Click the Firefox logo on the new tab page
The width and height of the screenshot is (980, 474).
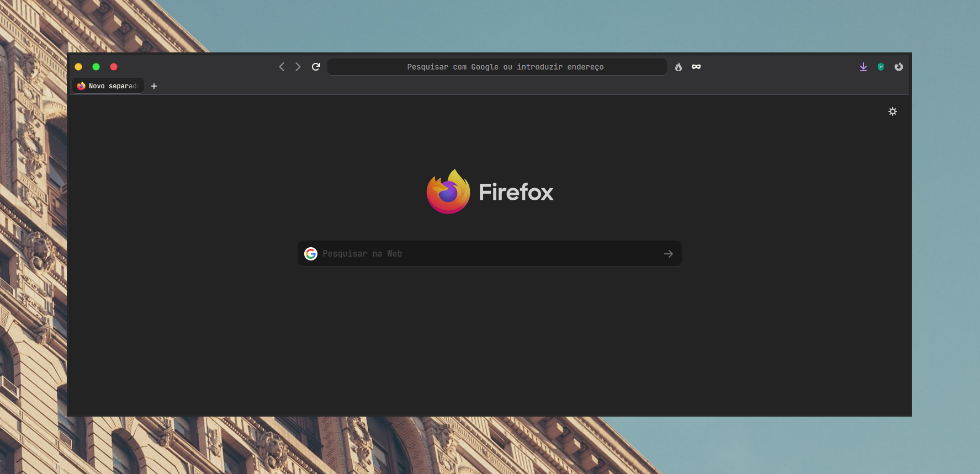(x=448, y=191)
